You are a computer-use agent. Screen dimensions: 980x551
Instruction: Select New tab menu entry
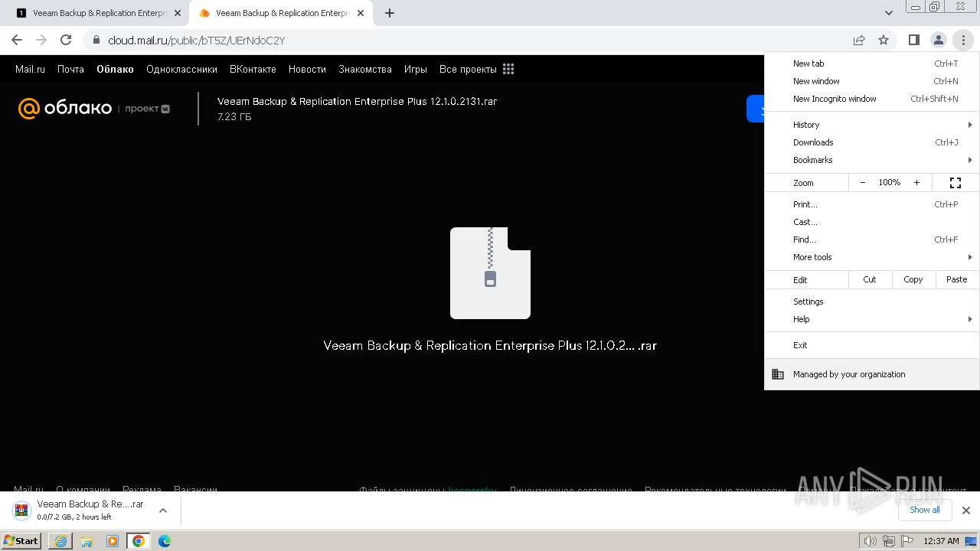tap(872, 64)
